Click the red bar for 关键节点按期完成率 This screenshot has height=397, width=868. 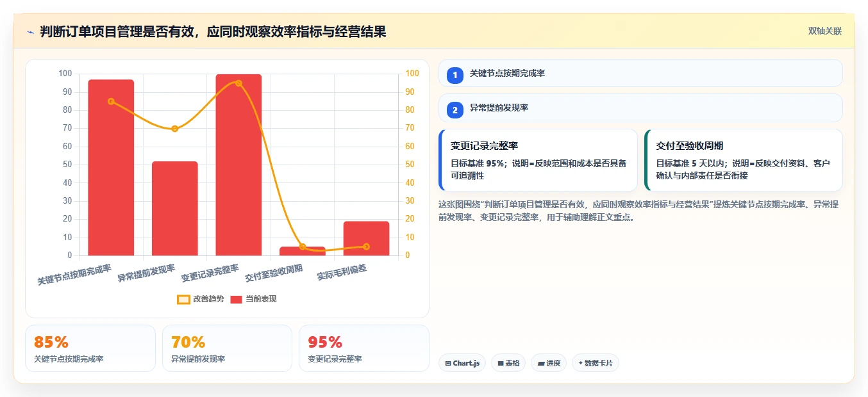pos(111,168)
